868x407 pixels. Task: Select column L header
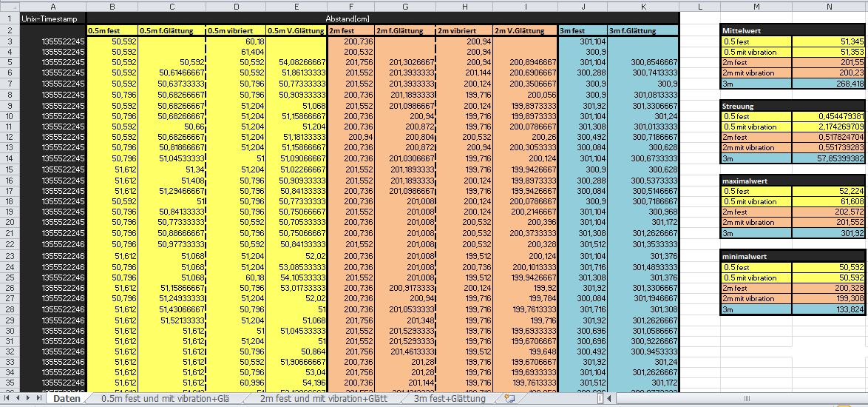click(x=699, y=6)
